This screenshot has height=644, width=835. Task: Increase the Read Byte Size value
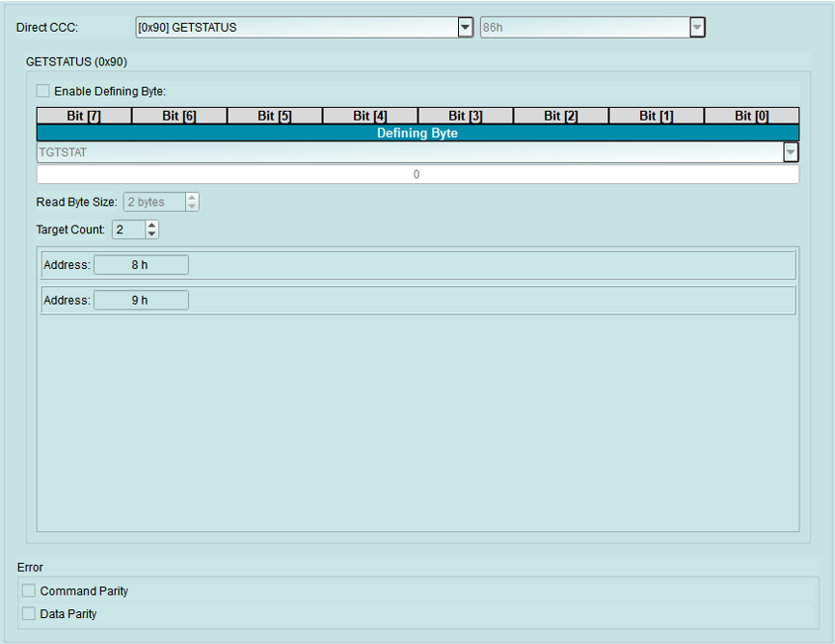[192, 198]
